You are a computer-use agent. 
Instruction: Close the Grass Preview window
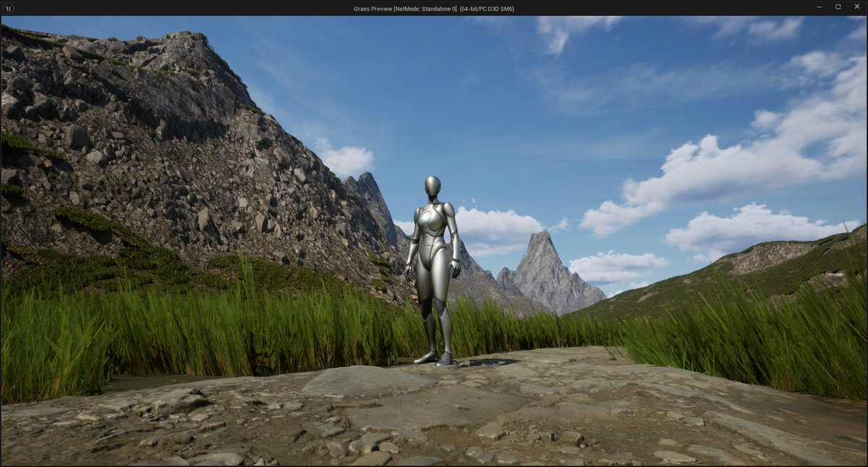[856, 7]
